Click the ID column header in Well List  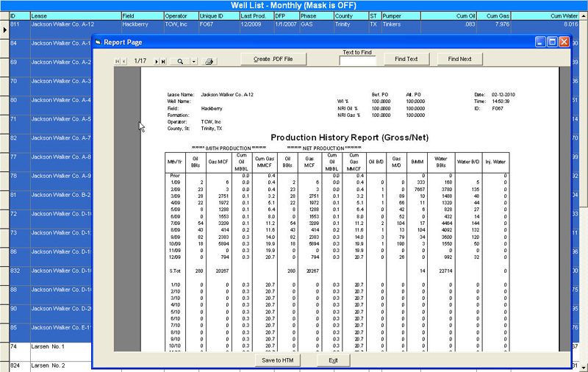(20, 15)
